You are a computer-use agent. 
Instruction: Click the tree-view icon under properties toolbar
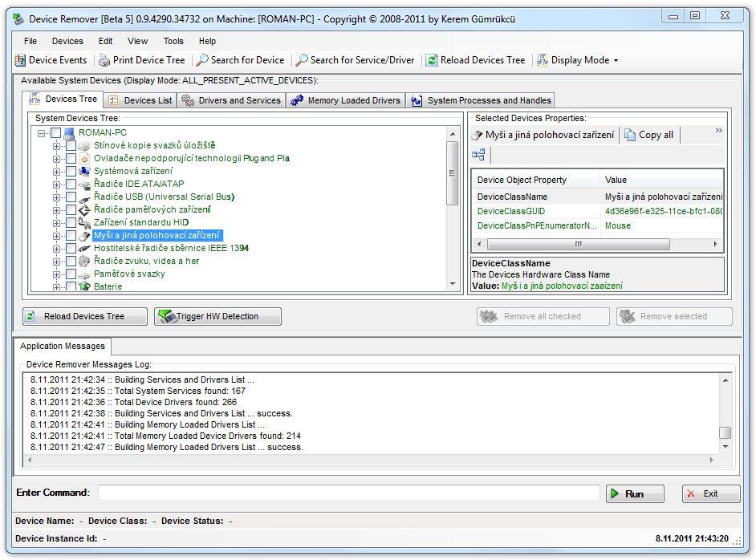[478, 155]
